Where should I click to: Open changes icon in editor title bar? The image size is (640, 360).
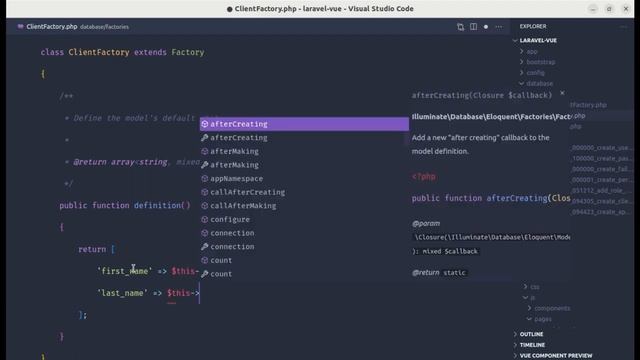pyautogui.click(x=460, y=27)
